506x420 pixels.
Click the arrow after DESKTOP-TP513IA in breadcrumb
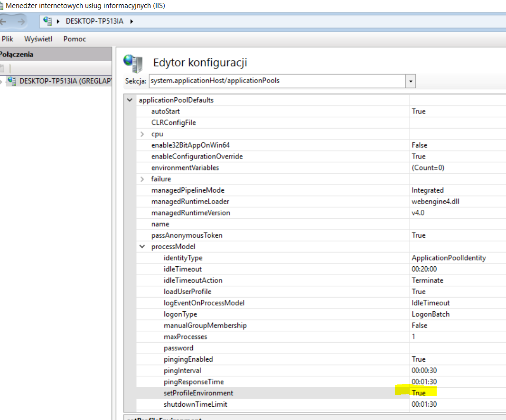(x=131, y=21)
